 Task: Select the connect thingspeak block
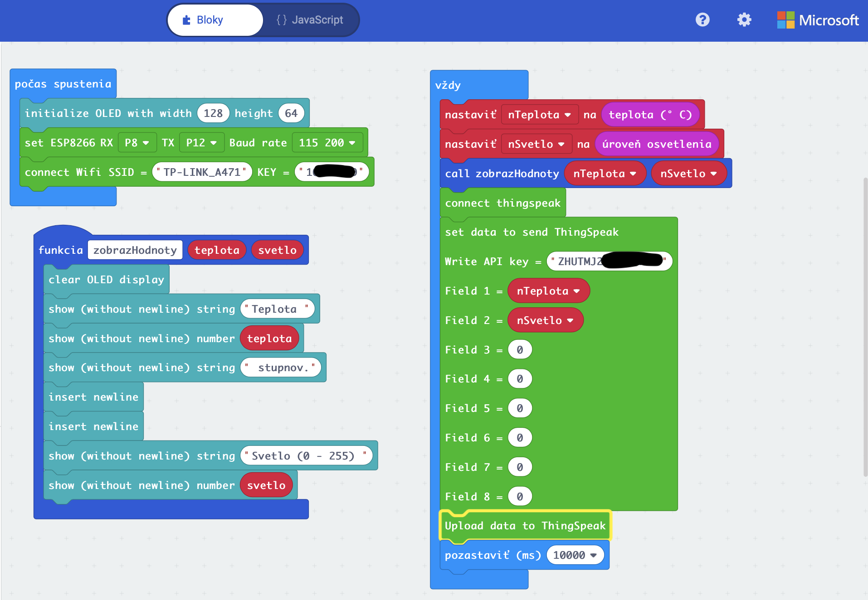(x=502, y=203)
